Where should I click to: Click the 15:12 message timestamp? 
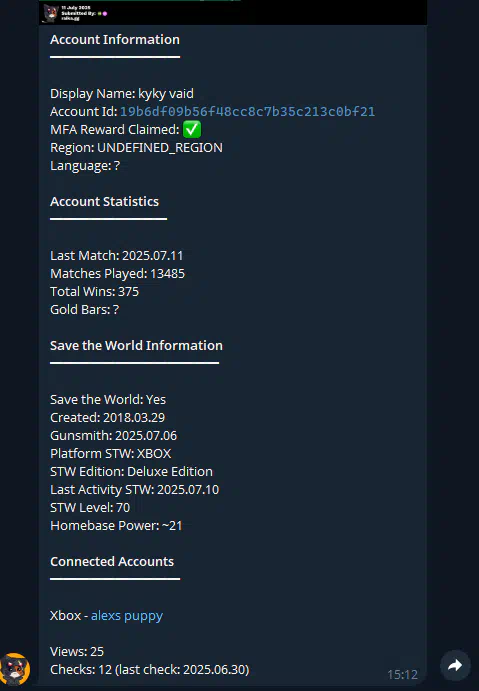[402, 674]
